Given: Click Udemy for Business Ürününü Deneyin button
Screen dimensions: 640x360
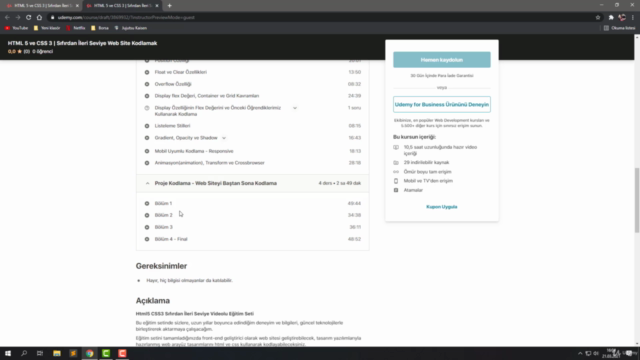Looking at the screenshot, I should 442,104.
